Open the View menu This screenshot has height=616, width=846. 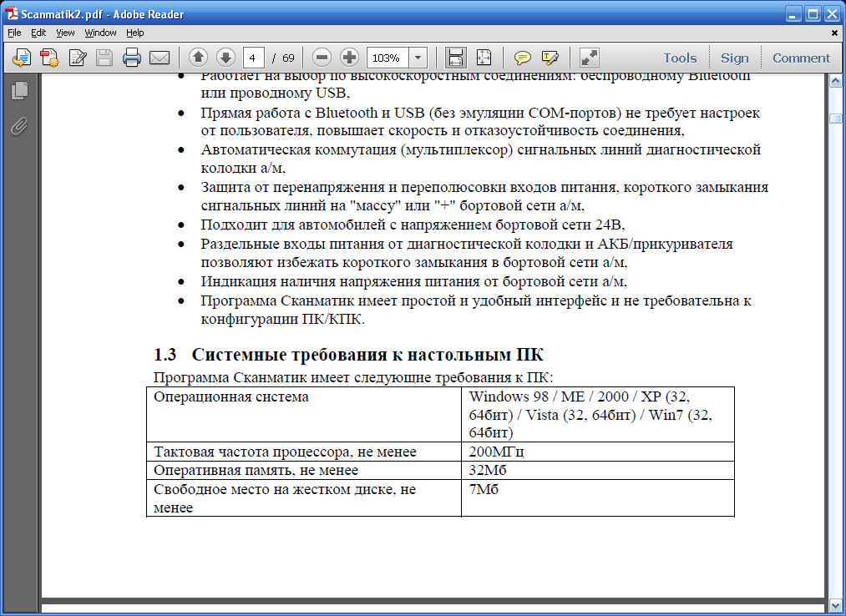coord(65,33)
